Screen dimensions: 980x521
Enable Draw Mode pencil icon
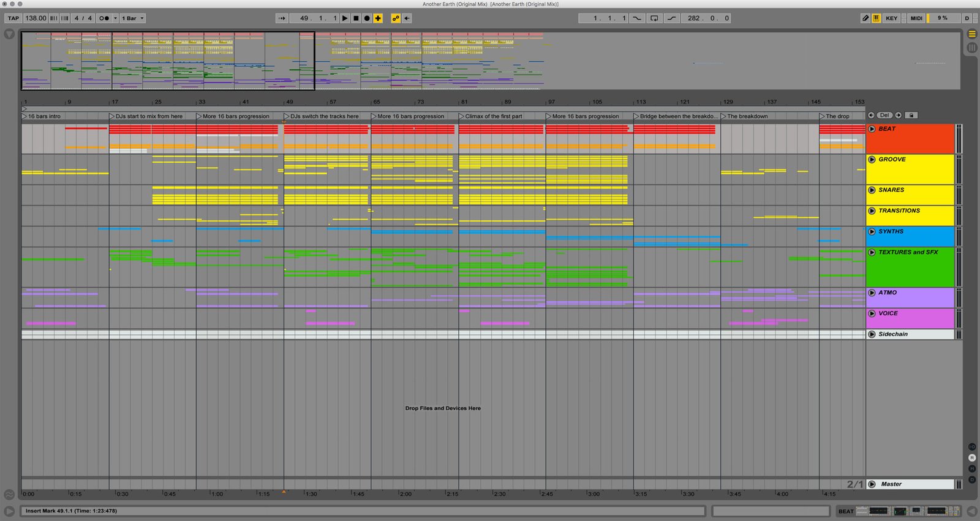click(865, 18)
